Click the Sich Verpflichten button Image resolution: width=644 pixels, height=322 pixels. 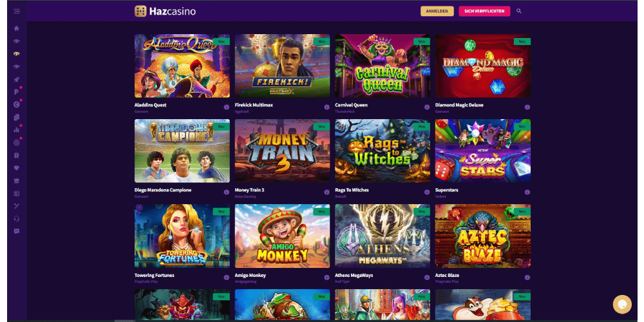484,11
